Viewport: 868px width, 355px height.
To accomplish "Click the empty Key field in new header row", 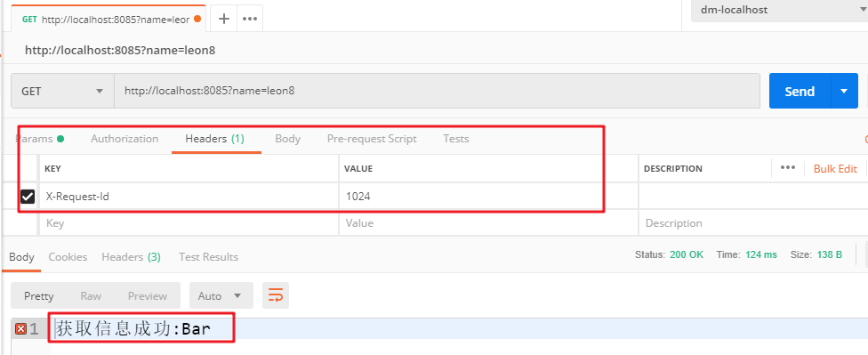I will pos(189,223).
